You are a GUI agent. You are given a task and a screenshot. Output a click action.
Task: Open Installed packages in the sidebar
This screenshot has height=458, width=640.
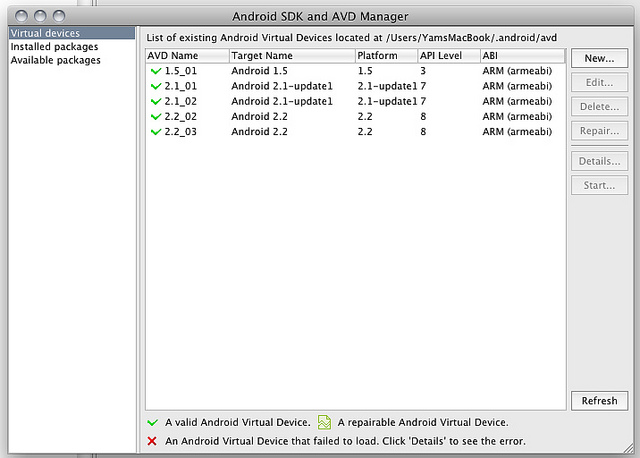point(54,47)
